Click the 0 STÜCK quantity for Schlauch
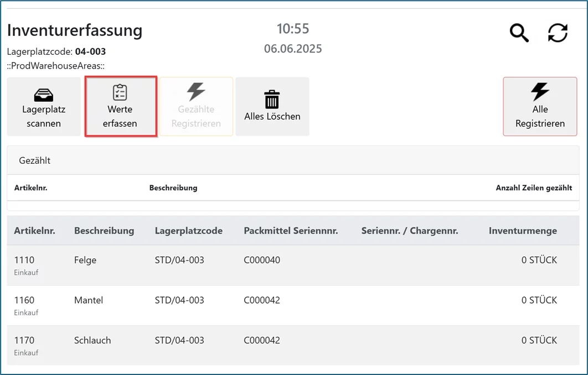Viewport: 588px width, 375px height. [x=539, y=340]
